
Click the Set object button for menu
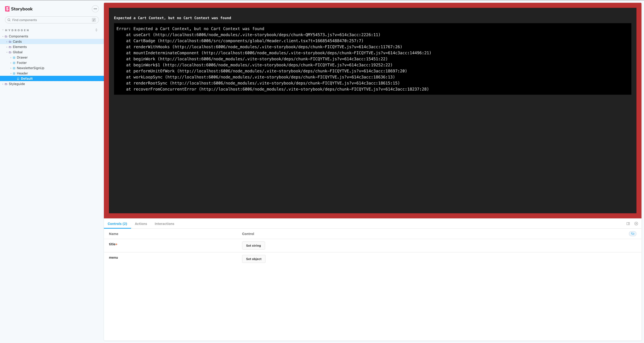(x=253, y=259)
